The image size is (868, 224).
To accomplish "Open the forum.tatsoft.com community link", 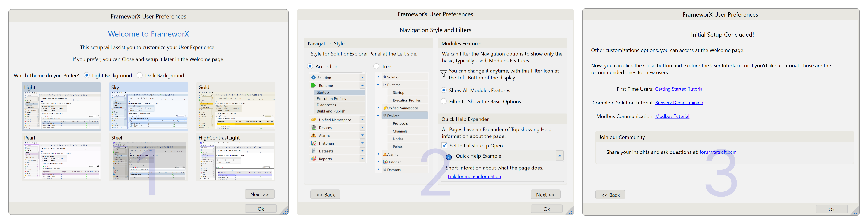I will [718, 152].
